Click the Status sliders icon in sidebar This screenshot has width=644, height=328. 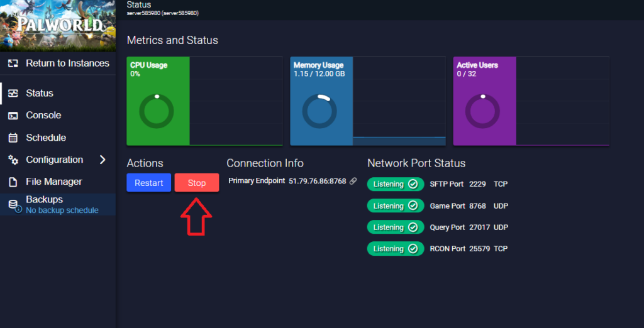click(x=13, y=93)
